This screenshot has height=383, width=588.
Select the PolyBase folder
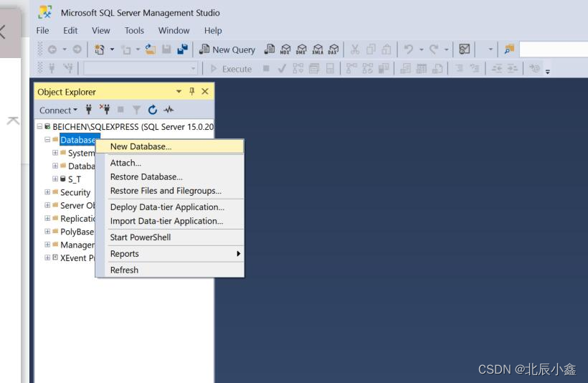pyautogui.click(x=77, y=232)
